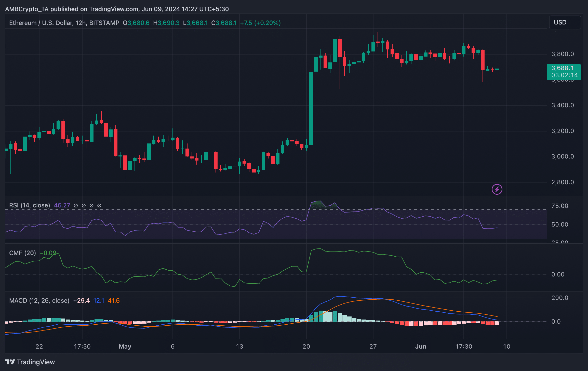The height and width of the screenshot is (371, 588).
Task: Click the 20 date label on time axis
Action: point(306,347)
